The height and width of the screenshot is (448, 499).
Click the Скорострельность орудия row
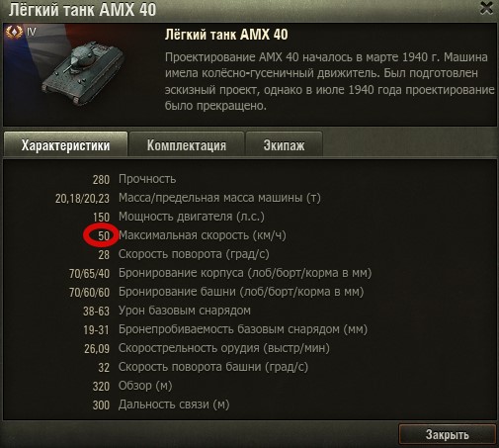[x=207, y=348]
